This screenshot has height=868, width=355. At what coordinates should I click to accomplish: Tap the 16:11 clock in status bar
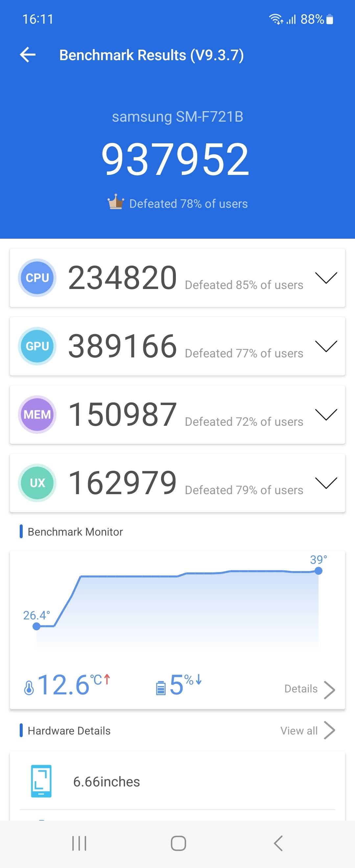click(38, 19)
